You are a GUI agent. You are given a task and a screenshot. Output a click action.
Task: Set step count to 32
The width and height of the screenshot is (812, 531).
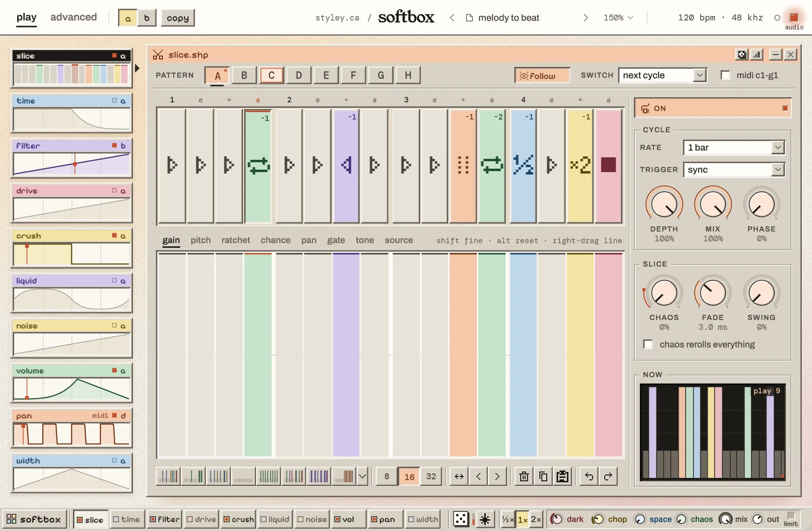[431, 476]
